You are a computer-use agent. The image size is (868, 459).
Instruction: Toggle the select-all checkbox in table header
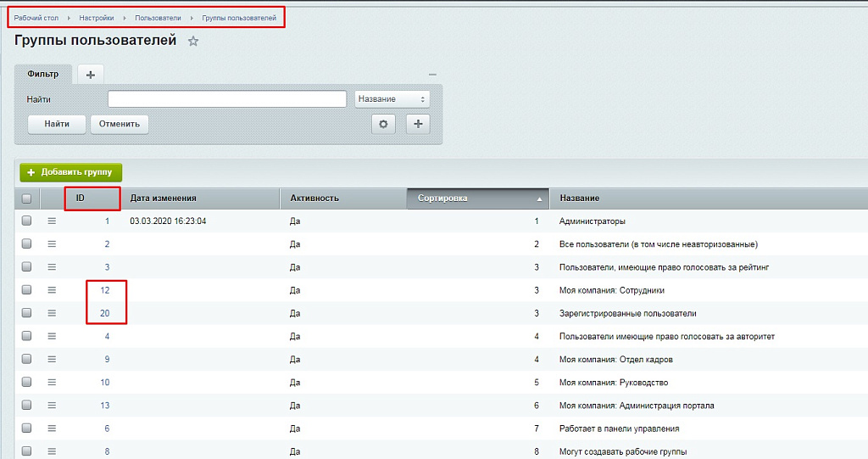tap(26, 199)
